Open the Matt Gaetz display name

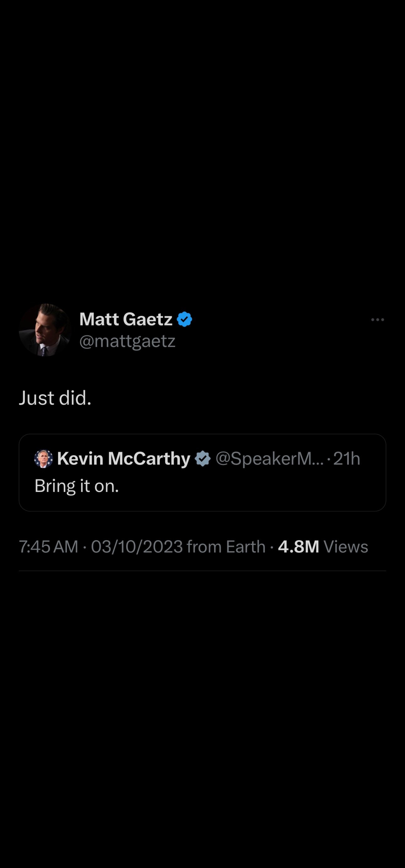(x=126, y=319)
